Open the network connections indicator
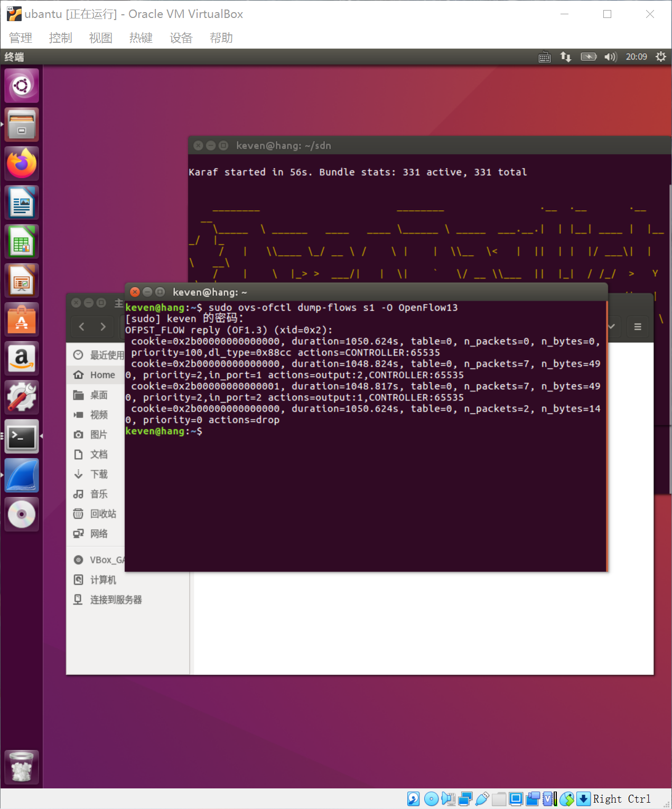672x809 pixels. click(x=566, y=57)
